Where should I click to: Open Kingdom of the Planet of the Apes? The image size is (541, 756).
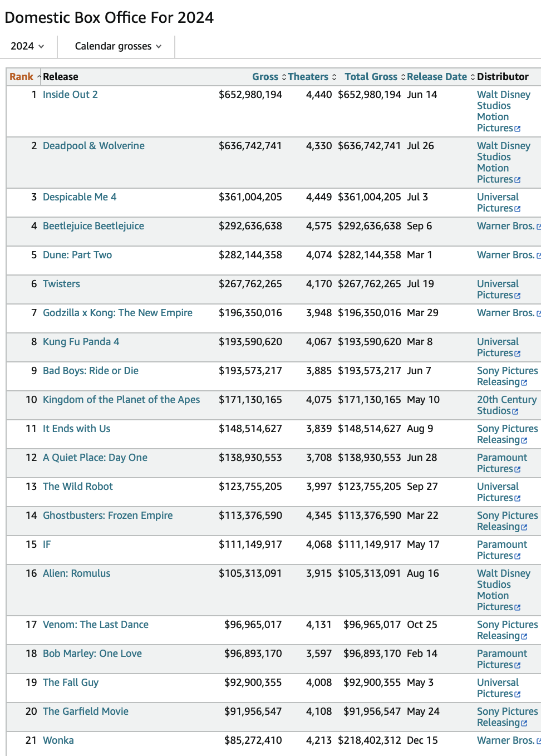point(121,400)
